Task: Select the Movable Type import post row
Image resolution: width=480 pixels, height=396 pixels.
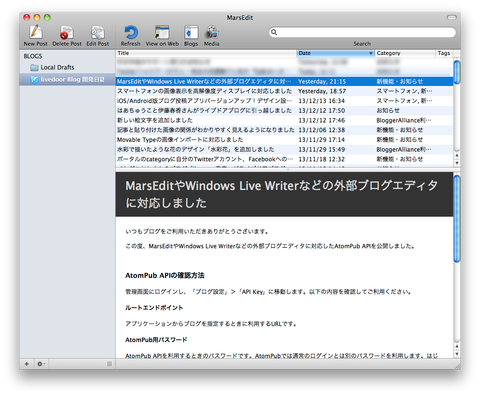Action: [x=285, y=140]
